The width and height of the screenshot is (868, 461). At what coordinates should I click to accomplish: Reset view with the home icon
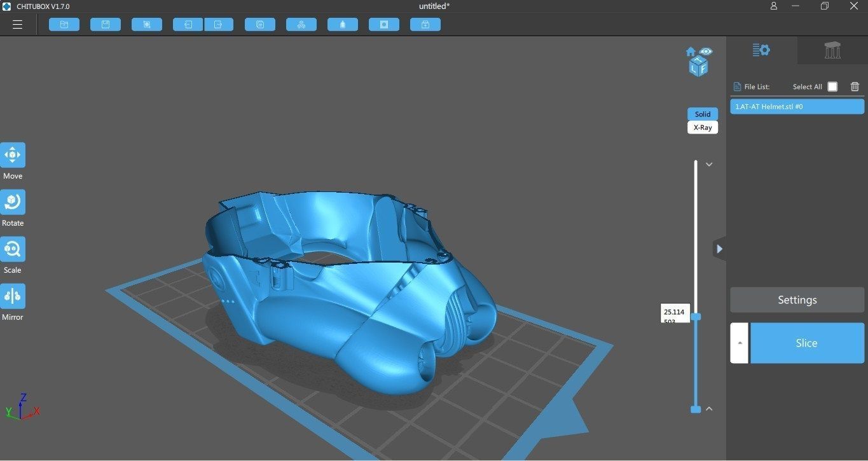coord(691,52)
